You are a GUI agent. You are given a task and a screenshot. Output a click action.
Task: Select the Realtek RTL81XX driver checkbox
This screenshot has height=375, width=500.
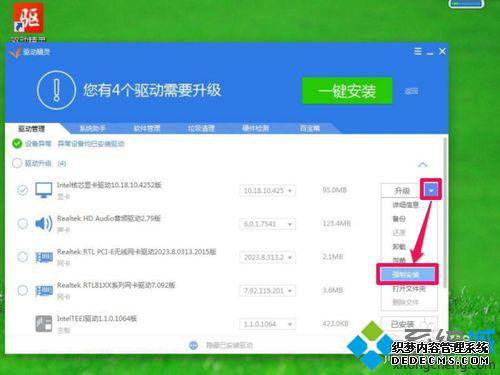pos(22,290)
